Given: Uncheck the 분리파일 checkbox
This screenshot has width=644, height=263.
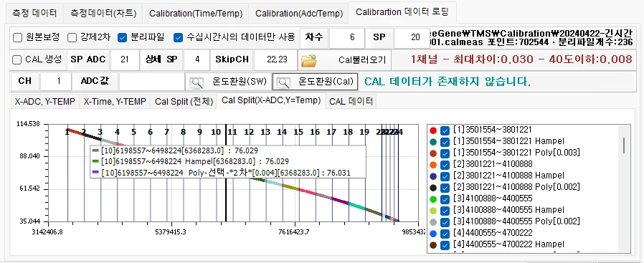Looking at the screenshot, I should [122, 38].
